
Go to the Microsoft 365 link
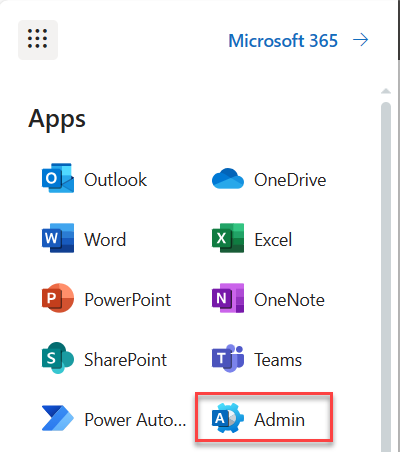coord(283,41)
